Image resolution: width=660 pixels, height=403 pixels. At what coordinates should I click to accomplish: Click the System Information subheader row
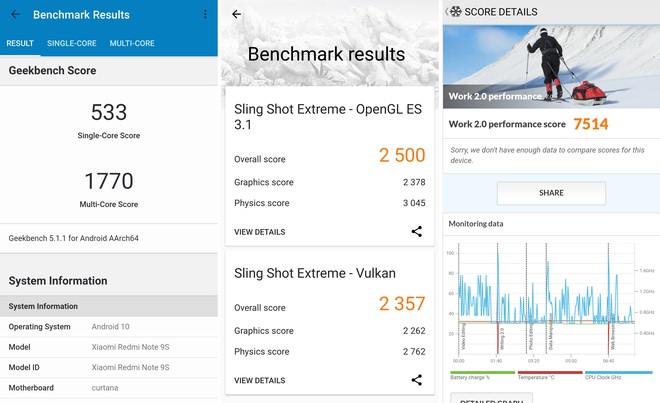point(109,306)
